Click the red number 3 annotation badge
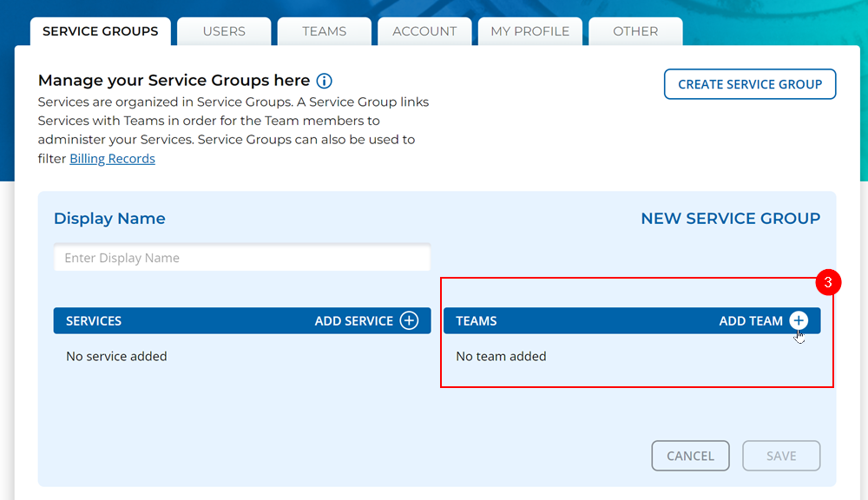The height and width of the screenshot is (500, 868). coord(829,283)
